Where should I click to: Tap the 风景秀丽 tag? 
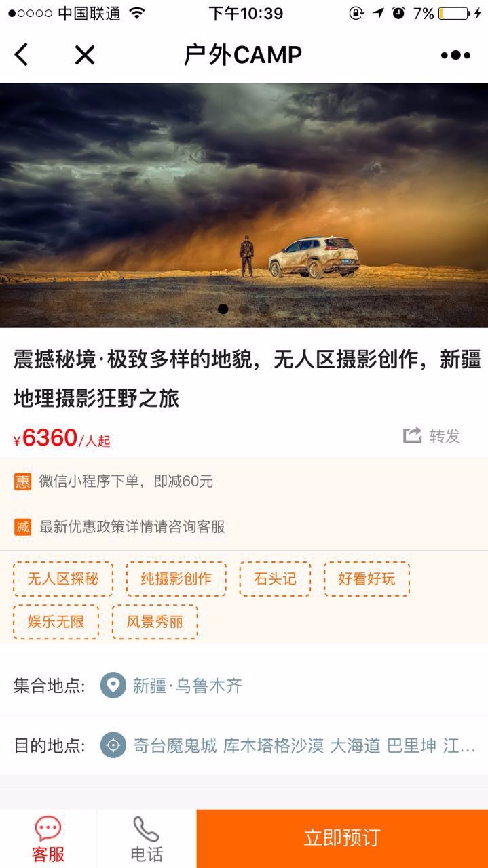coord(155,622)
